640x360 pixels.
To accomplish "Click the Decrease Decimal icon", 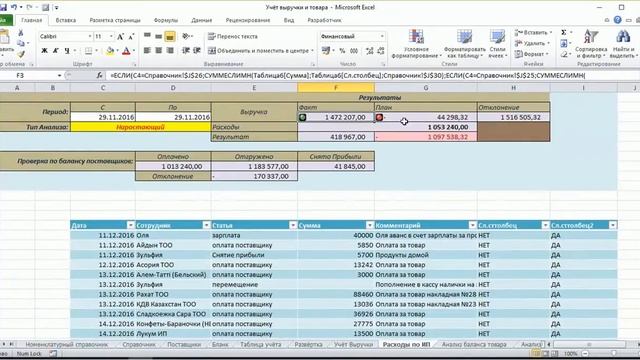I will click(380, 51).
